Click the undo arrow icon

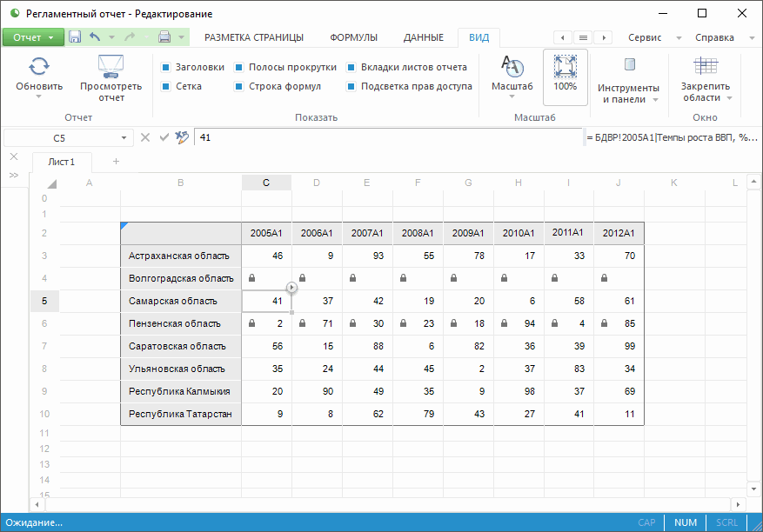[95, 37]
